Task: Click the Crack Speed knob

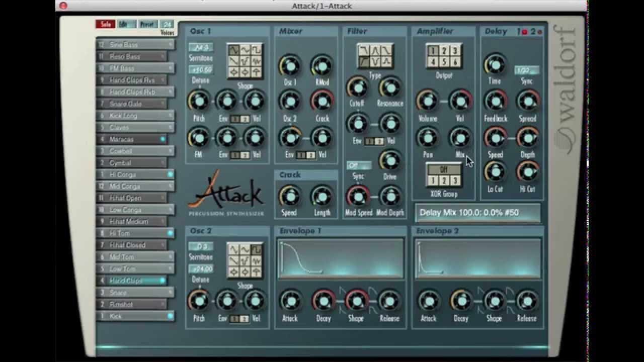Action: (289, 196)
